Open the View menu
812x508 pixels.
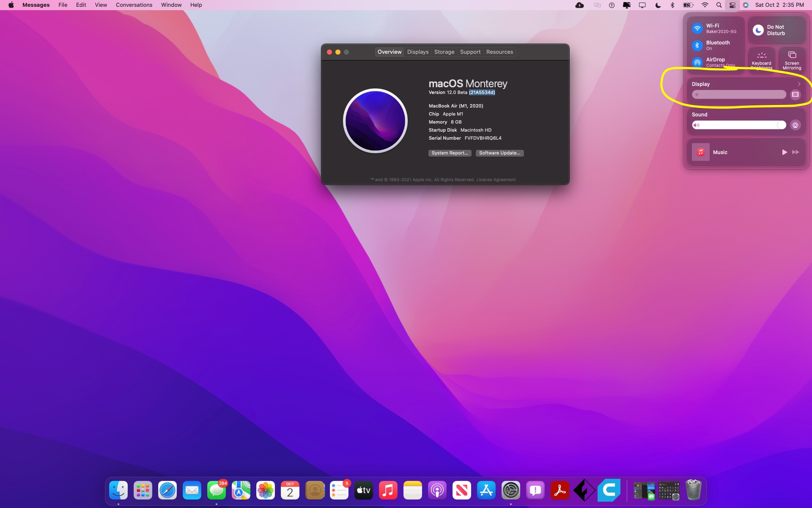pos(101,5)
